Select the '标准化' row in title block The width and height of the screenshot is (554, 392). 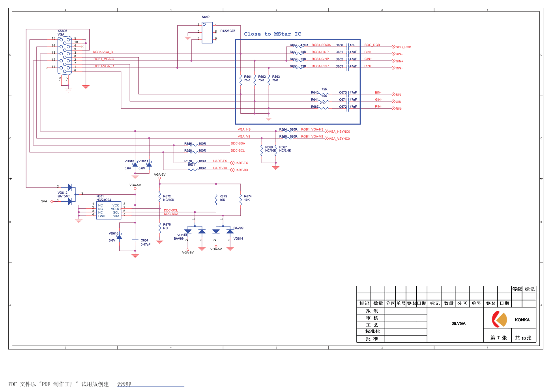pos(372,331)
